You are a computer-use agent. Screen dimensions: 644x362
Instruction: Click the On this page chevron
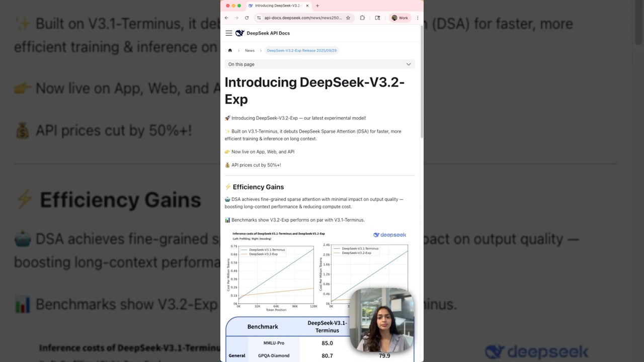click(409, 64)
